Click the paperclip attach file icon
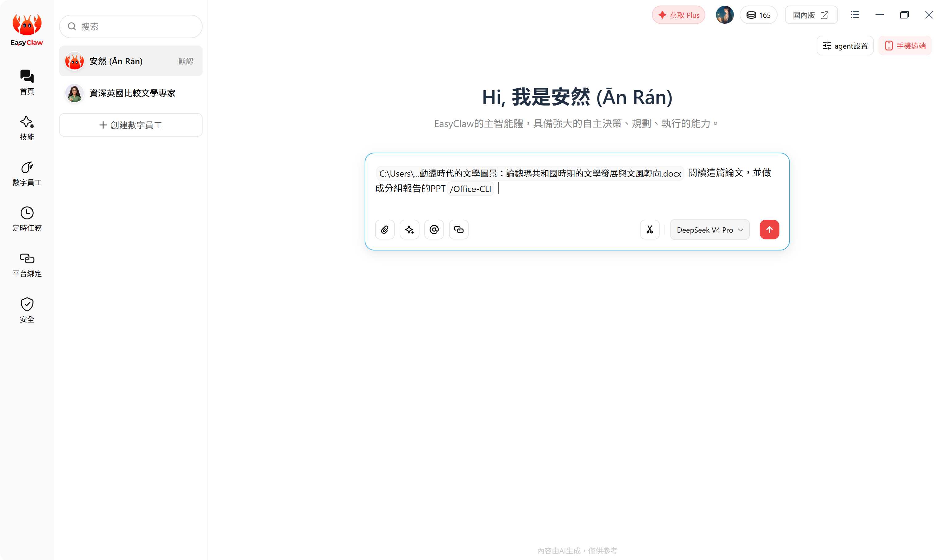The image size is (946, 560). coord(385,230)
